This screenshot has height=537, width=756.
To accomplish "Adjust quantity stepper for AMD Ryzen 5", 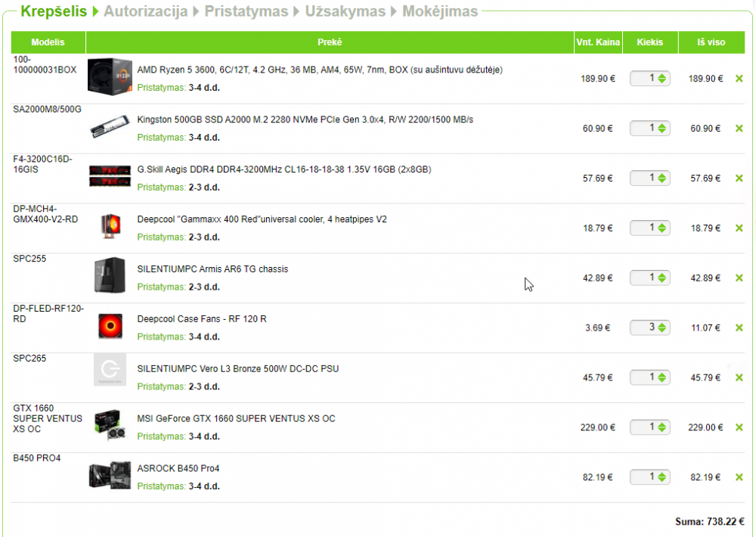I will tap(661, 78).
